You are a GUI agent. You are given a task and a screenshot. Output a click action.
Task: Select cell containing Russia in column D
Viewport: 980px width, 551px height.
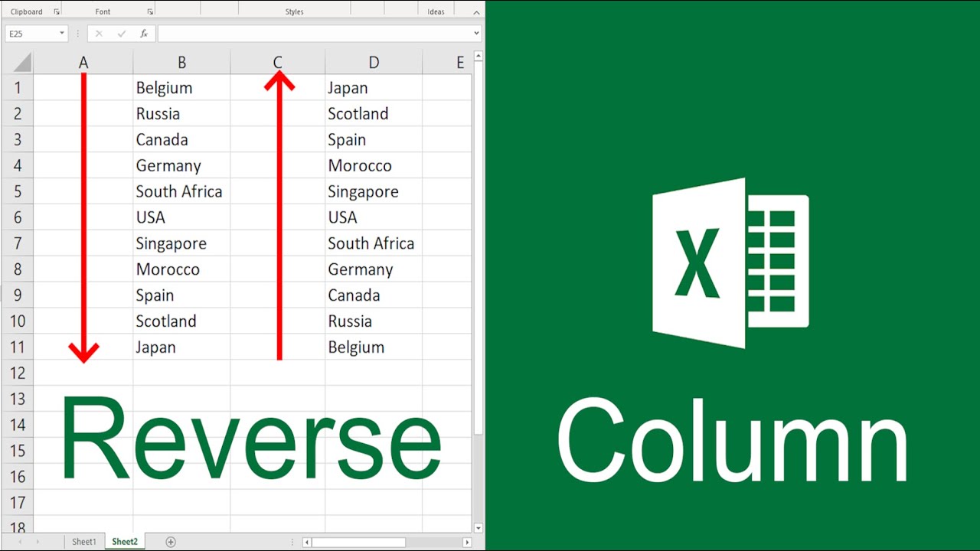374,321
